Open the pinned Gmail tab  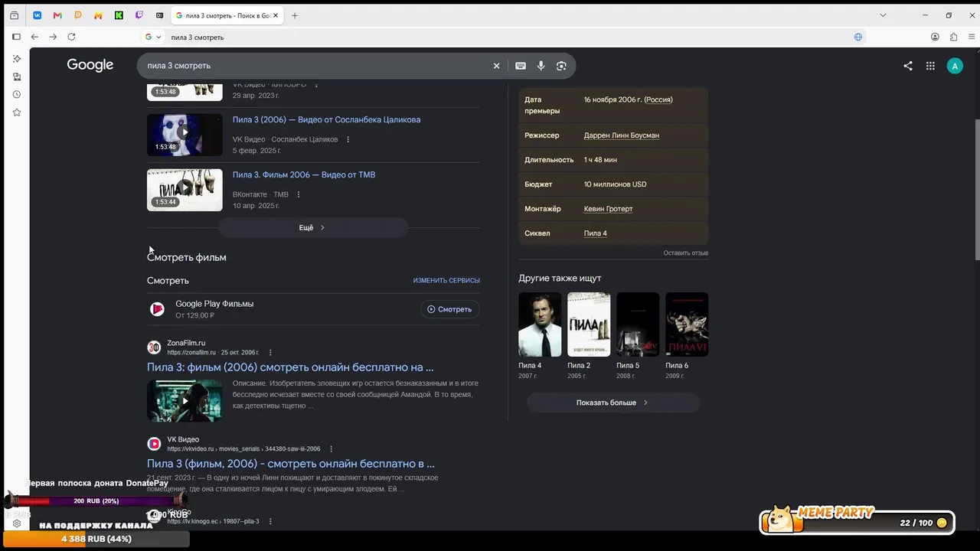pos(57,15)
